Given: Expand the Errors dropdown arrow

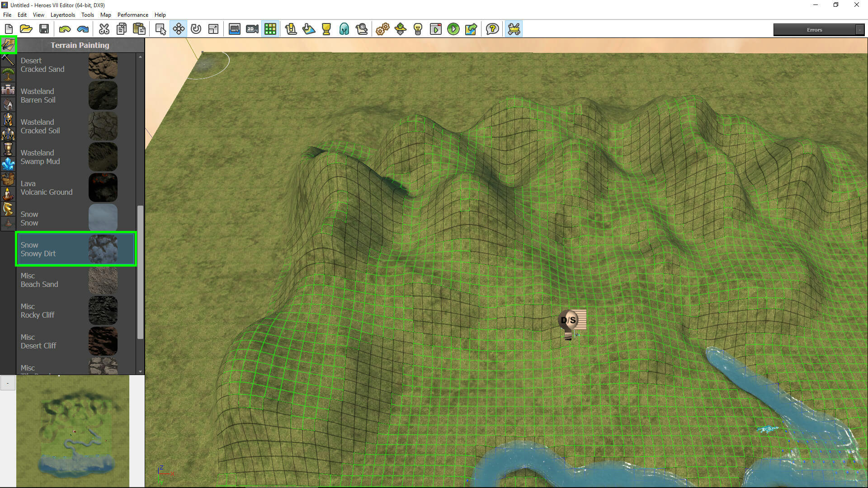Looking at the screenshot, I should click(859, 30).
